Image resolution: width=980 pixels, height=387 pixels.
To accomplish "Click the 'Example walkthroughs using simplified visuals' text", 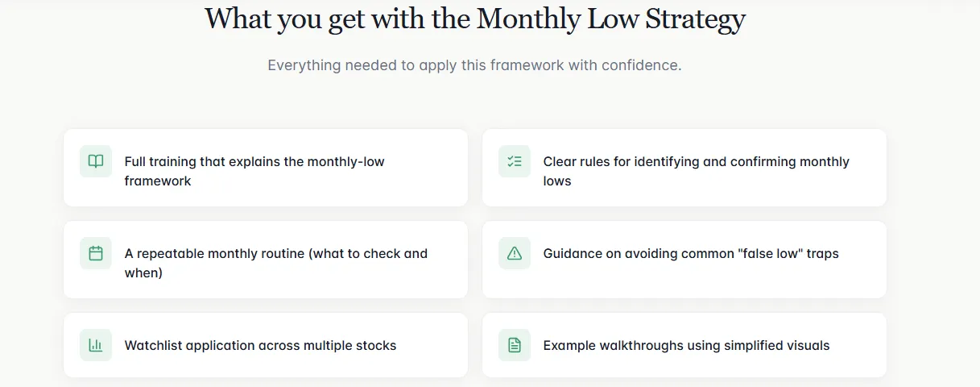I will point(686,345).
